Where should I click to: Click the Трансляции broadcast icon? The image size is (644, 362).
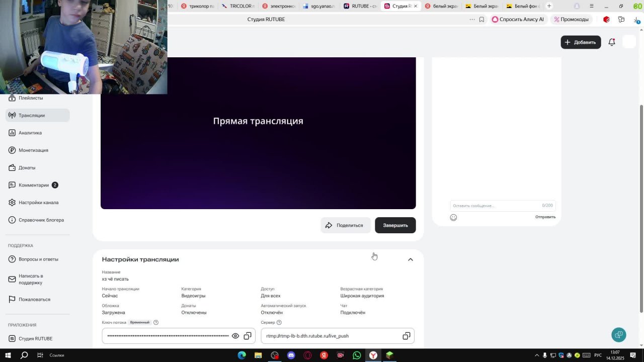pos(12,115)
